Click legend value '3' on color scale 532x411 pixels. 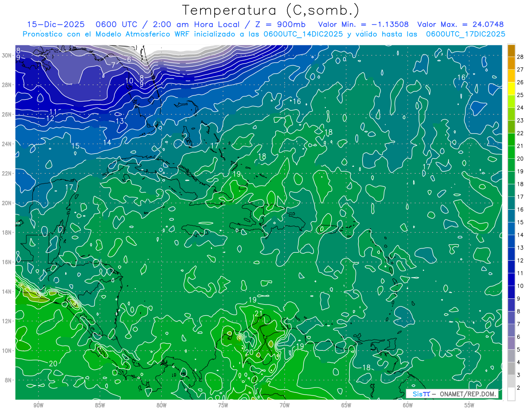(519, 375)
